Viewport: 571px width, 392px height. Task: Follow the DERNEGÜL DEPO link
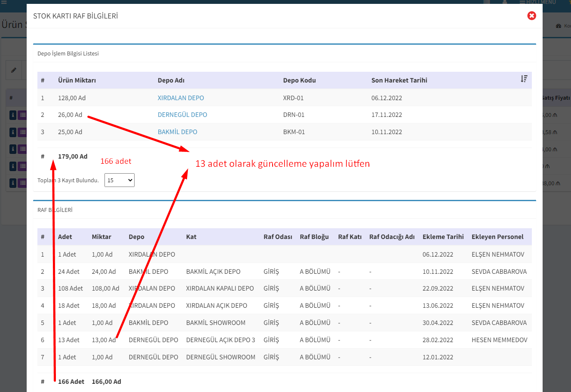(182, 115)
